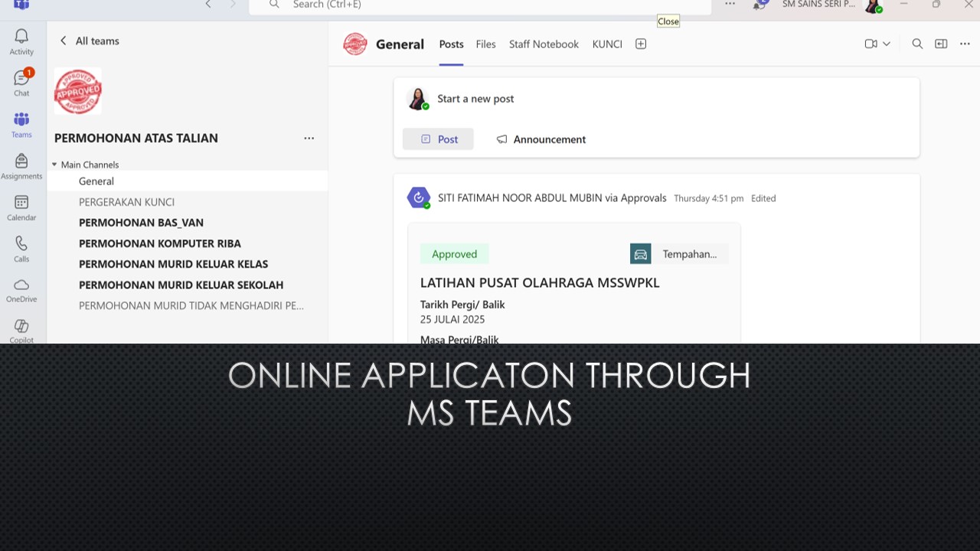Screen dimensions: 980x551
Task: Open the PERMOHONAN MURID KELUAR KELAS channel
Action: [188, 264]
